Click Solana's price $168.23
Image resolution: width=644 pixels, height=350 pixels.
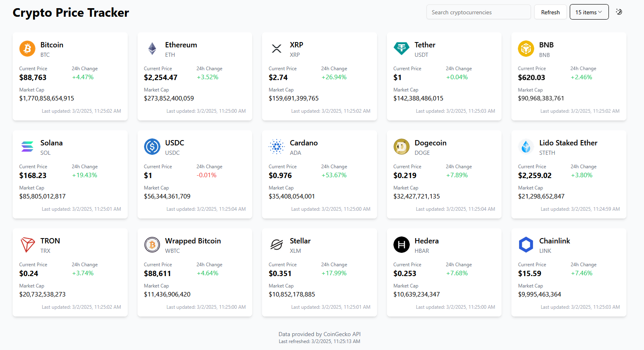33,176
